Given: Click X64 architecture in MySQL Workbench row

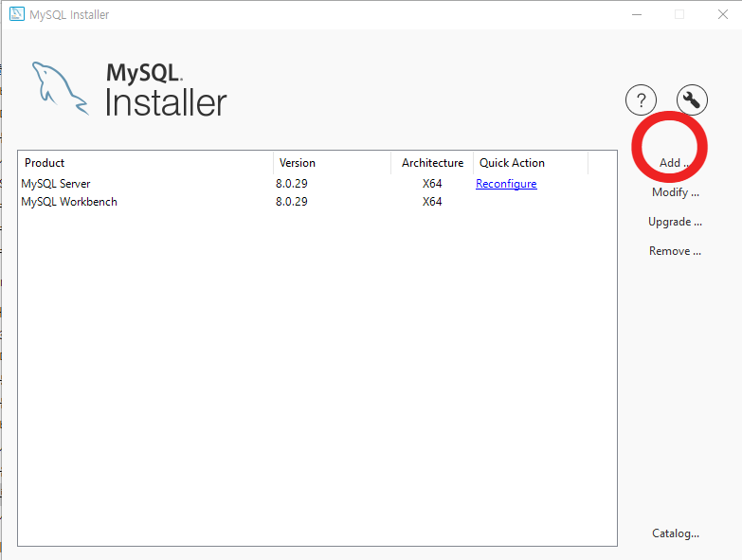Looking at the screenshot, I should click(432, 202).
